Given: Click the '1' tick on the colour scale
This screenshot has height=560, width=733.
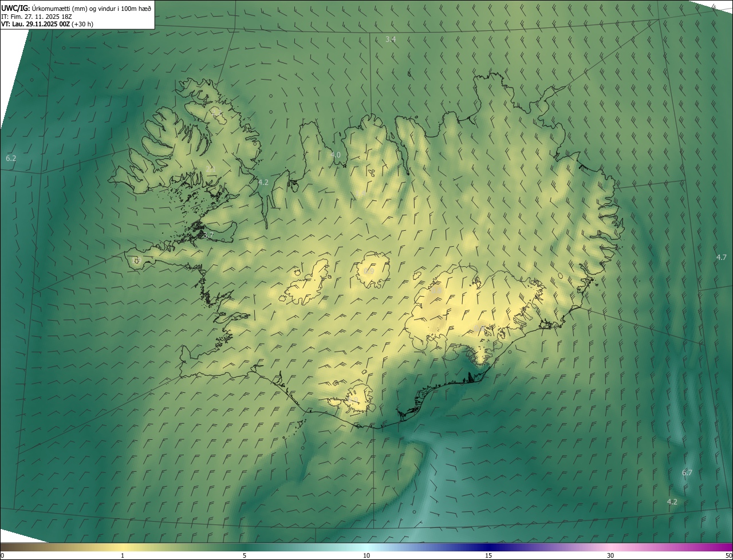Looking at the screenshot, I should (x=123, y=555).
